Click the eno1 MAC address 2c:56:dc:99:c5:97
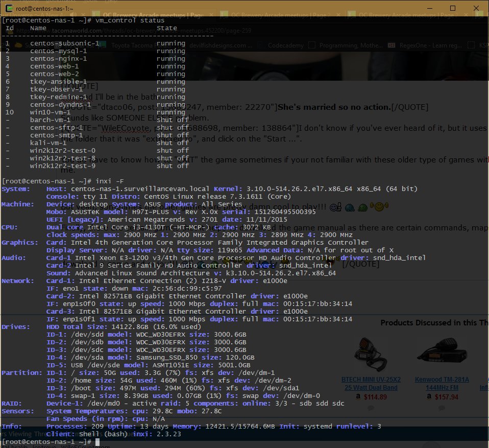 tap(187, 288)
